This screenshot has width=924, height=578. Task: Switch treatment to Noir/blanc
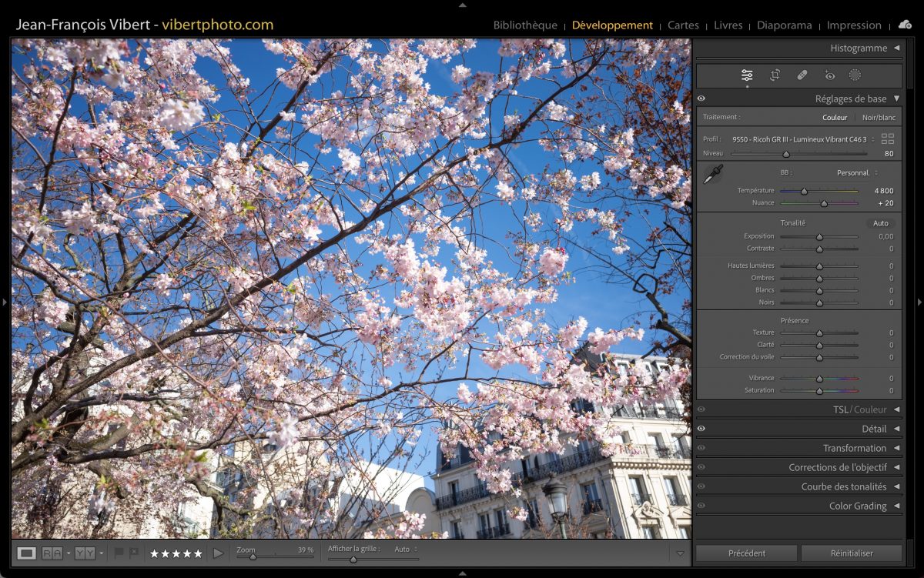[879, 118]
